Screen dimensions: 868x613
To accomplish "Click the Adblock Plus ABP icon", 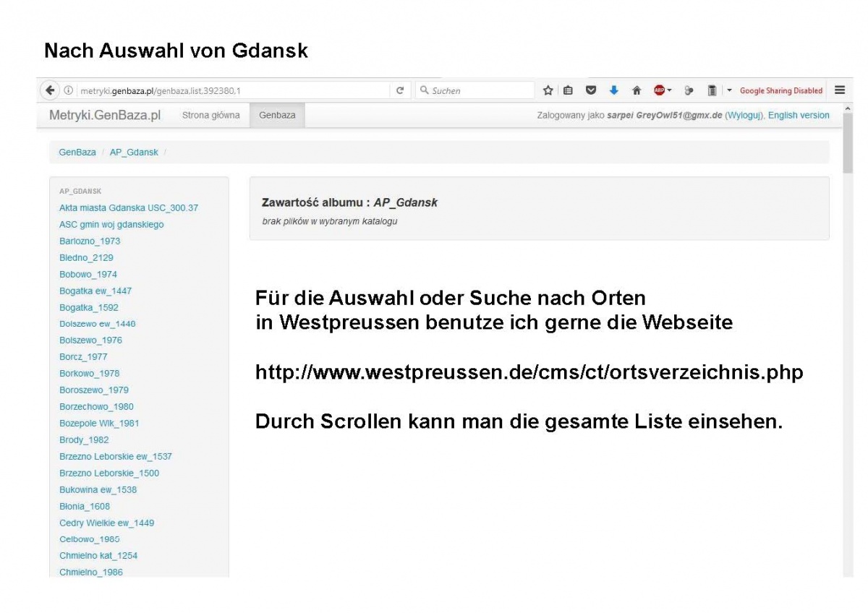I will tap(659, 90).
